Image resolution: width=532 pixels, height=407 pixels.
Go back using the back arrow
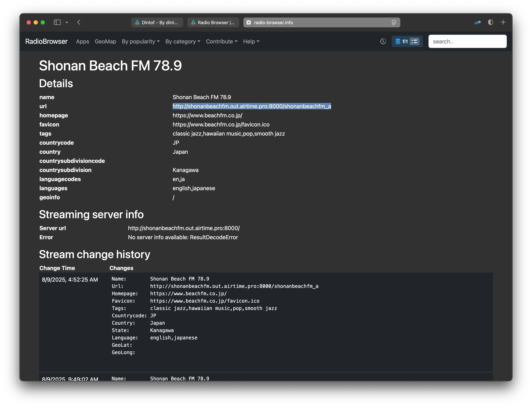79,22
